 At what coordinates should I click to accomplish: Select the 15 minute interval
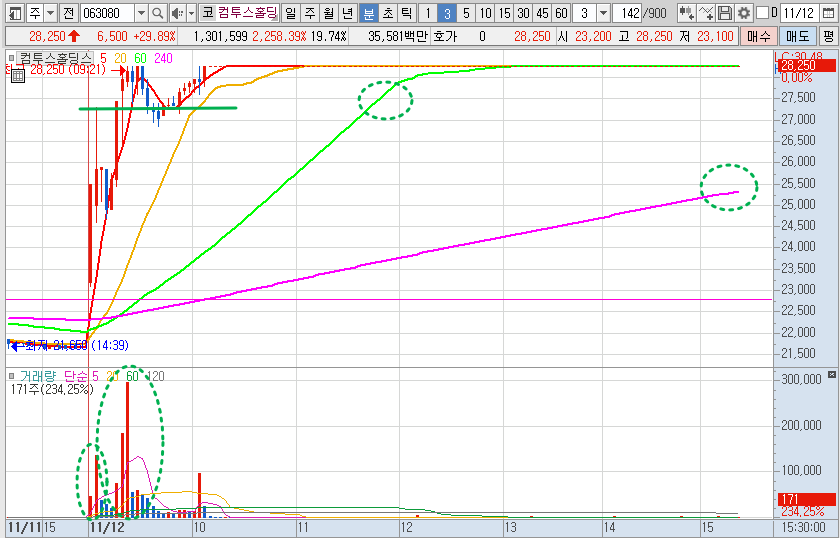pos(504,13)
